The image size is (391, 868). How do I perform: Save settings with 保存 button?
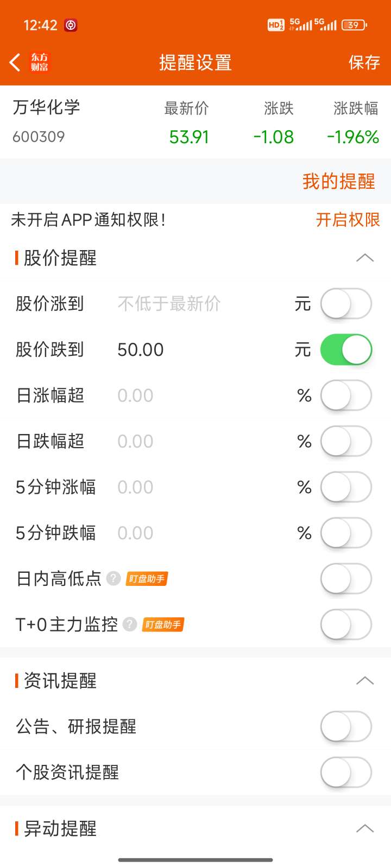tap(364, 62)
